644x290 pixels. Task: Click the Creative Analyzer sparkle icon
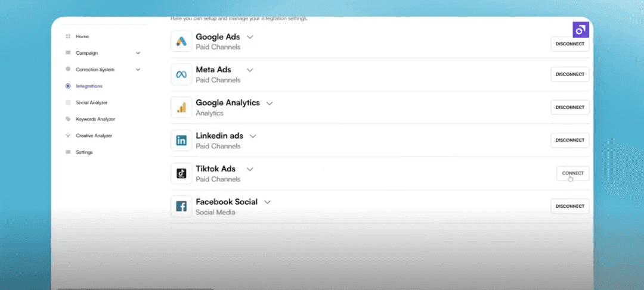click(68, 135)
